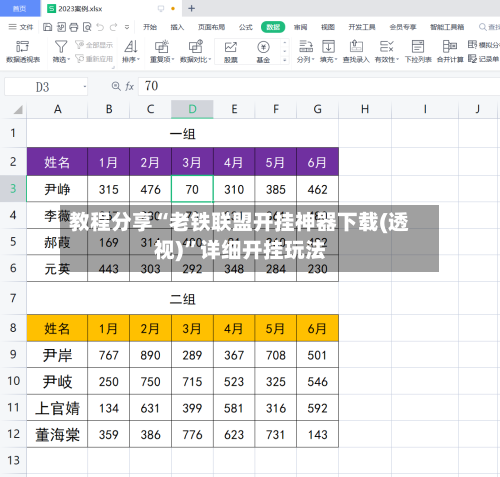Open the 合并计算 consolidate tool

(x=450, y=52)
